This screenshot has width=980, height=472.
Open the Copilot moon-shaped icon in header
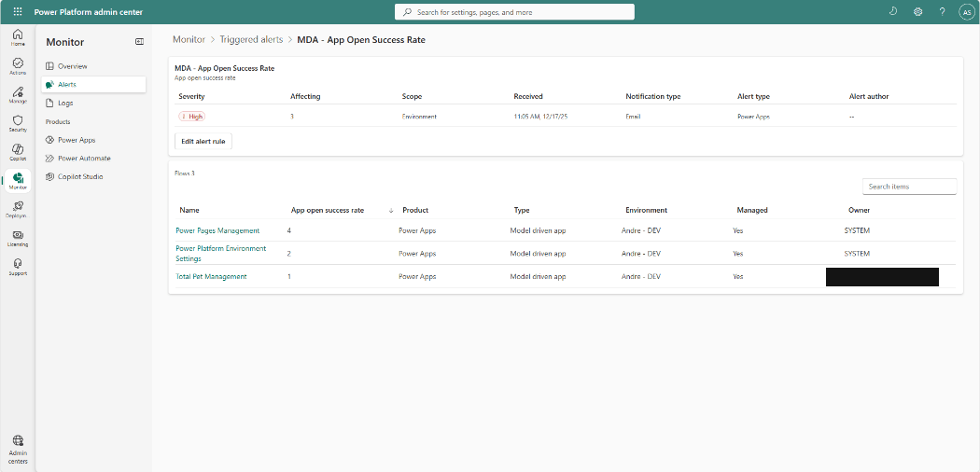[x=893, y=12]
